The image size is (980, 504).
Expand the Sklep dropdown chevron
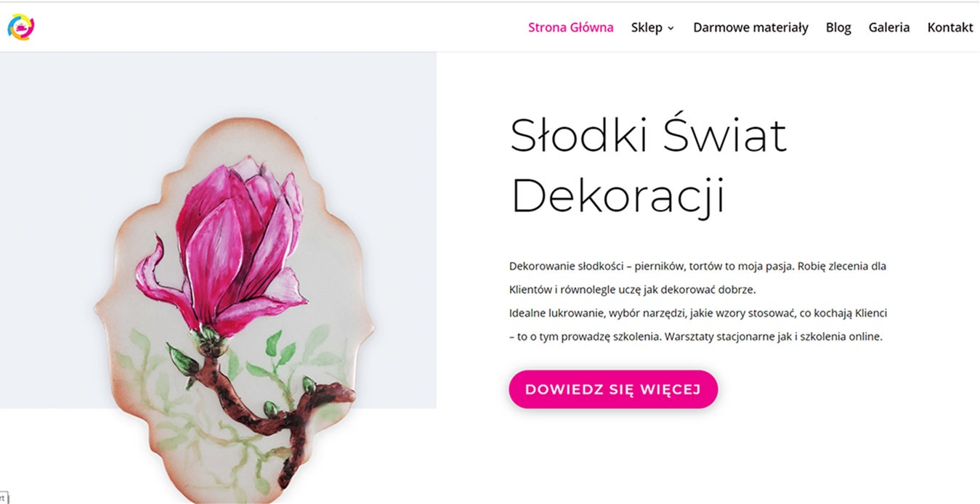click(x=671, y=28)
